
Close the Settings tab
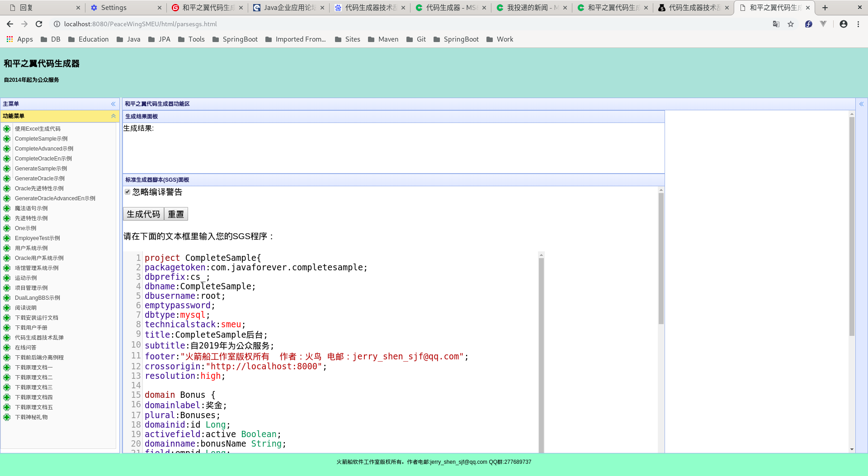coord(160,8)
